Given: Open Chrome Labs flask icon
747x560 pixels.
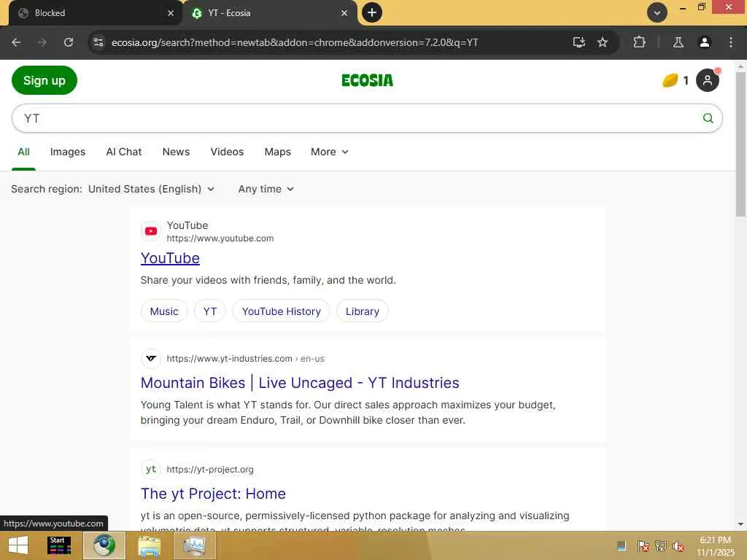Looking at the screenshot, I should click(678, 42).
